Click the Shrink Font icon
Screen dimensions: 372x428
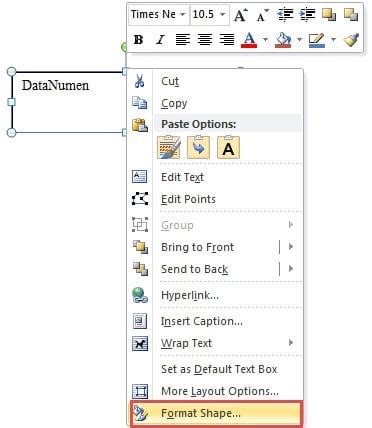click(262, 15)
